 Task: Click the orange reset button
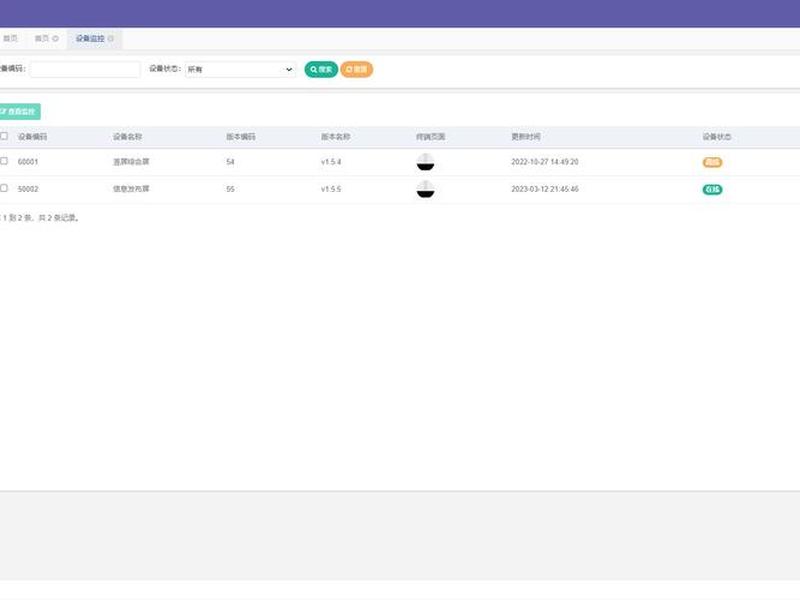[357, 69]
